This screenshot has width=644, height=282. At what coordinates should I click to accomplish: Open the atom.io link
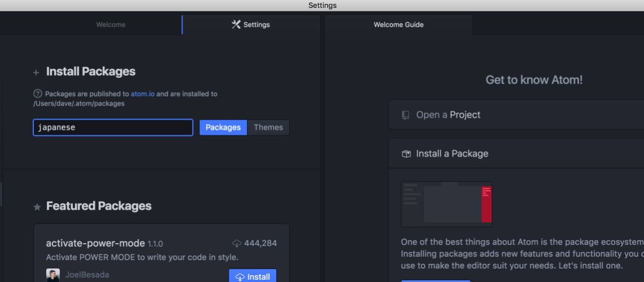143,94
